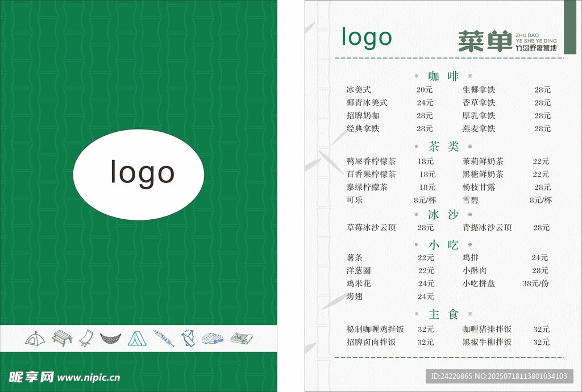
Task: Select the grilled steak icon
Action: [213, 339]
